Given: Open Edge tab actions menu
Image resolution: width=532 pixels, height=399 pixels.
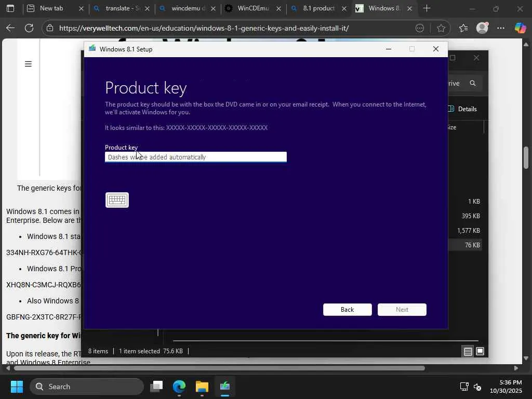Looking at the screenshot, I should [x=10, y=8].
